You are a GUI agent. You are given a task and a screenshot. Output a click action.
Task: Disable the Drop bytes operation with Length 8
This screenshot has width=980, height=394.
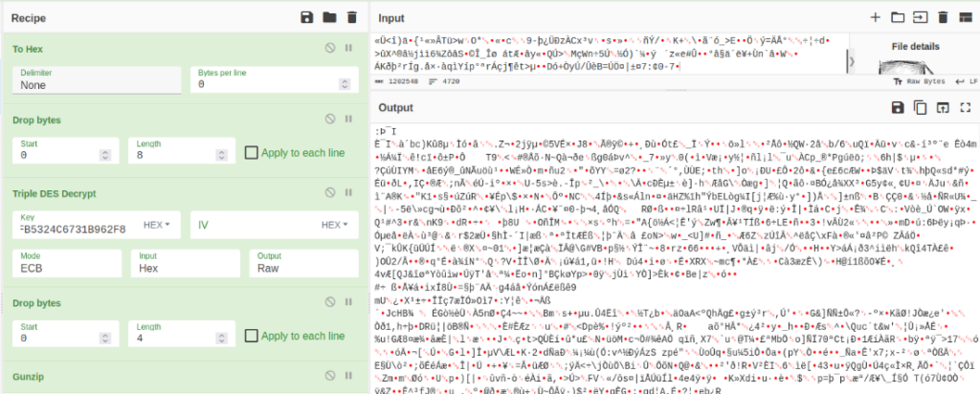tap(330, 120)
